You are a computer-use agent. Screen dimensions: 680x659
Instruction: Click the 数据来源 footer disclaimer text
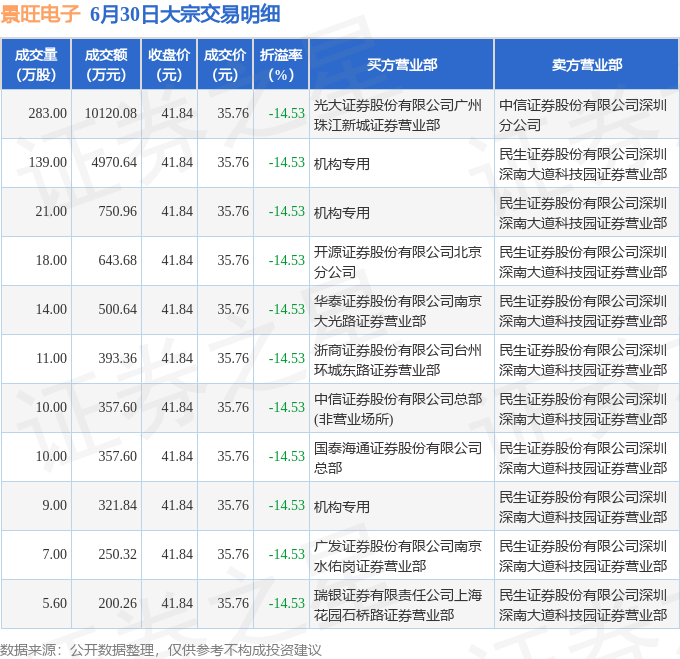(161, 650)
